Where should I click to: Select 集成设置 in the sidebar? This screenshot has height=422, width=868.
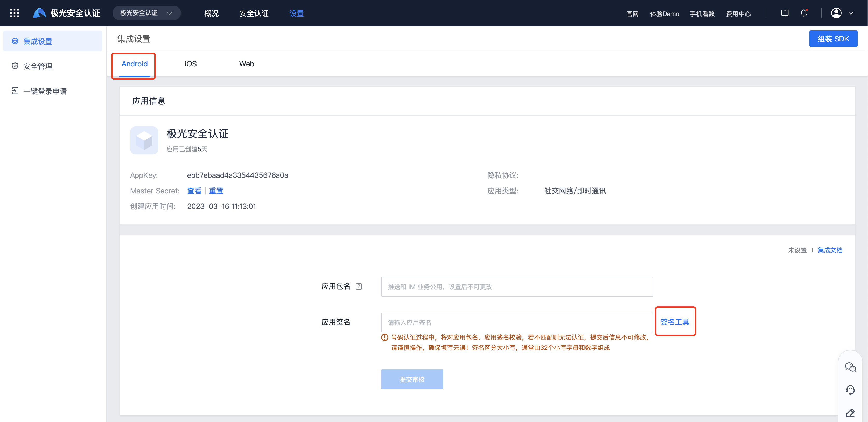pos(53,41)
